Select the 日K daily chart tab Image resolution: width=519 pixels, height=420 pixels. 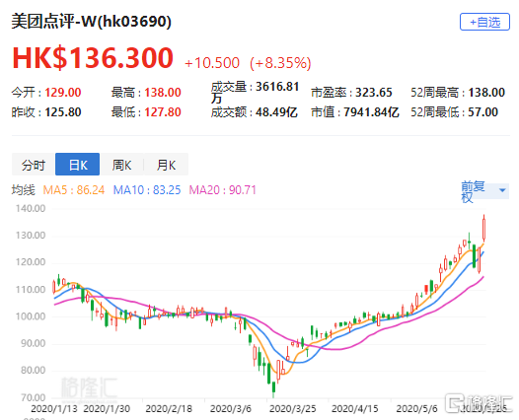click(x=77, y=165)
